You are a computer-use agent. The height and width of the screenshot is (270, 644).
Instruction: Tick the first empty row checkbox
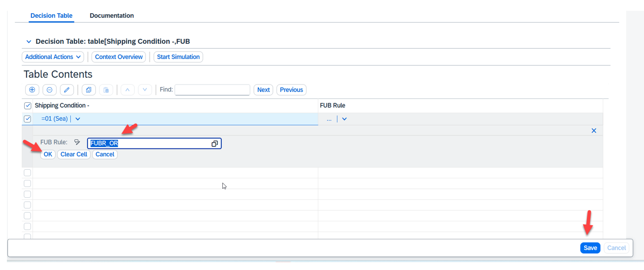click(28, 173)
